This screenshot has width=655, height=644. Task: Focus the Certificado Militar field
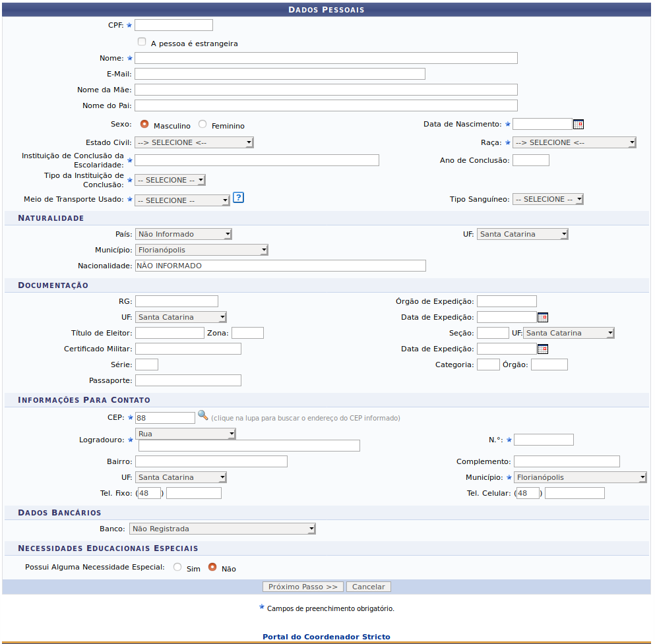point(189,349)
